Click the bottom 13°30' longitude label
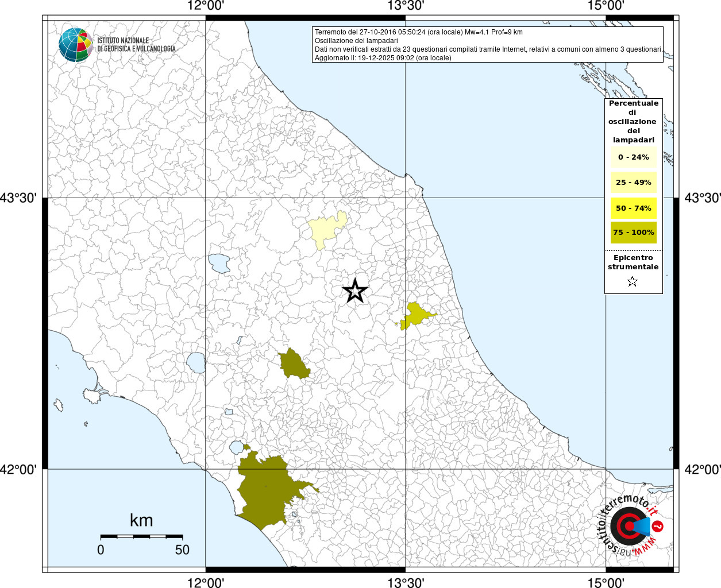Viewport: 721px width, 588px height. click(406, 583)
